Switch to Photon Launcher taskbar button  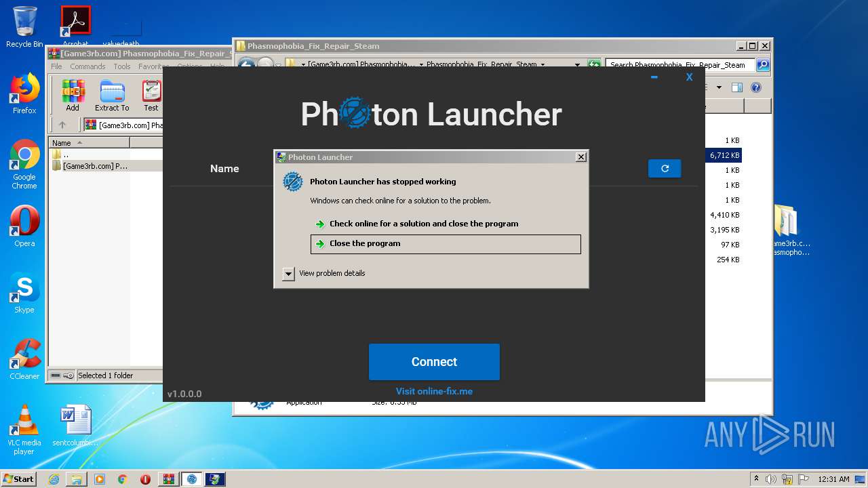point(192,479)
